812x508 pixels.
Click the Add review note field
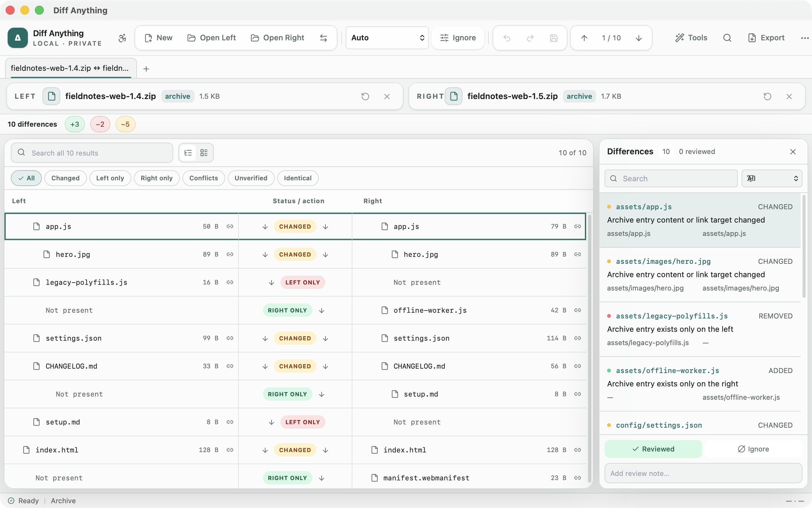[703, 473]
